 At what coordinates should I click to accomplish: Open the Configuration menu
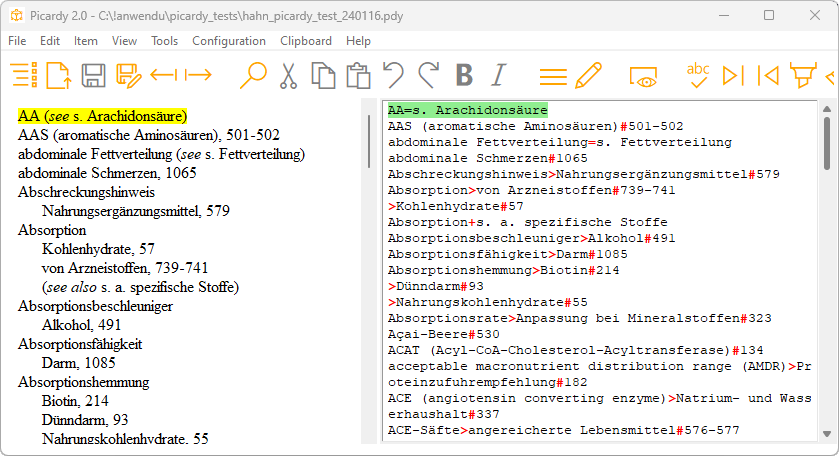(x=229, y=41)
